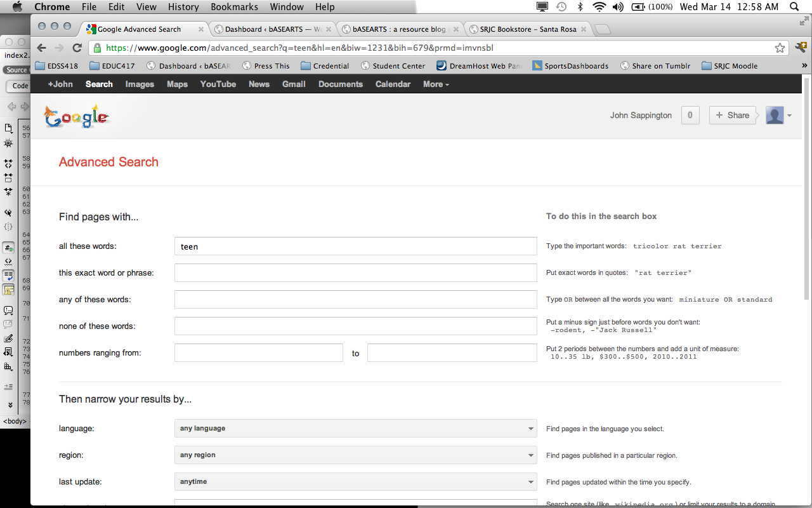Open the any language dropdown

tap(356, 428)
